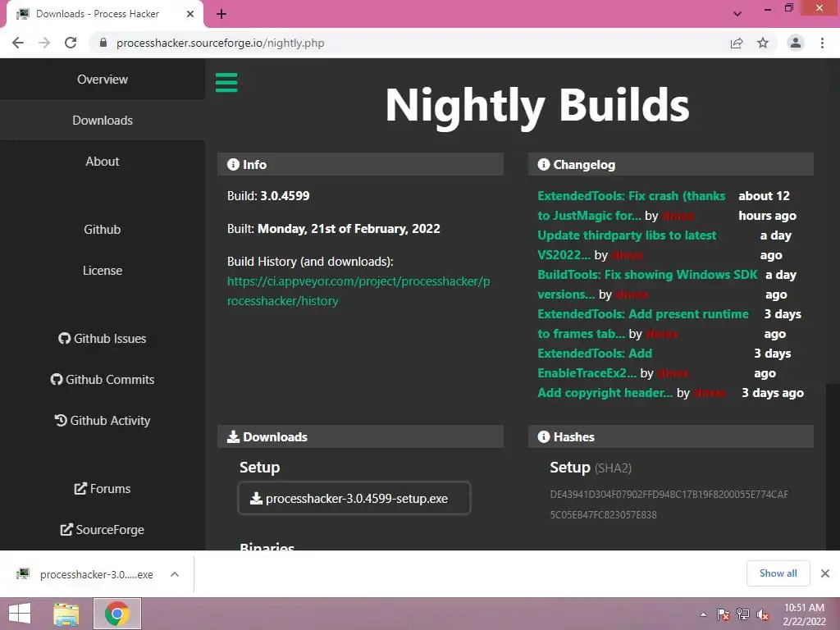
Task: Open Github Commits link
Action: (x=103, y=379)
